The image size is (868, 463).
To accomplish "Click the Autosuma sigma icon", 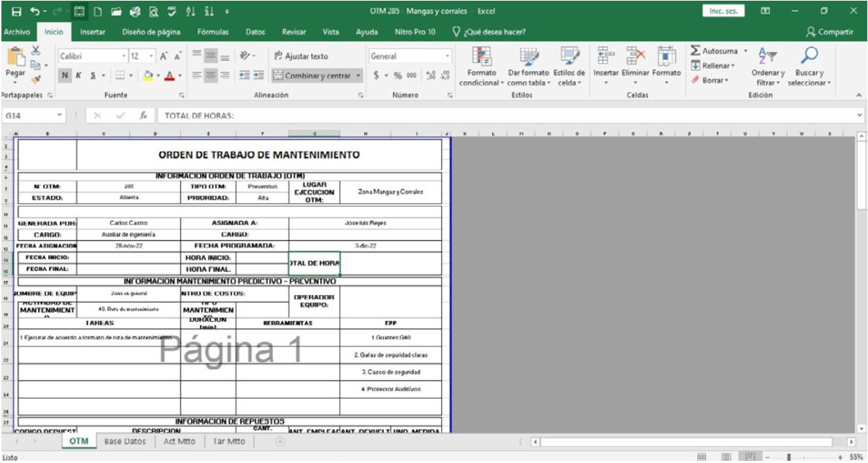I will (x=696, y=52).
